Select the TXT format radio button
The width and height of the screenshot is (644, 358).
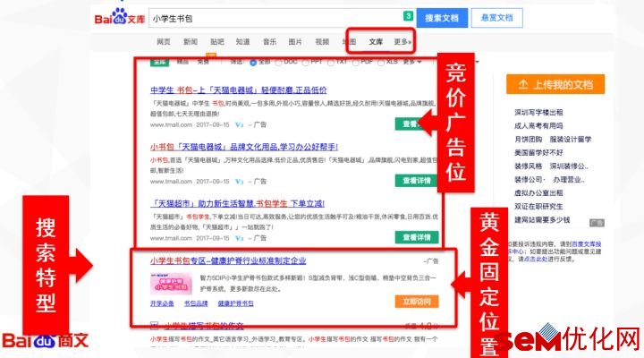pyautogui.click(x=331, y=63)
